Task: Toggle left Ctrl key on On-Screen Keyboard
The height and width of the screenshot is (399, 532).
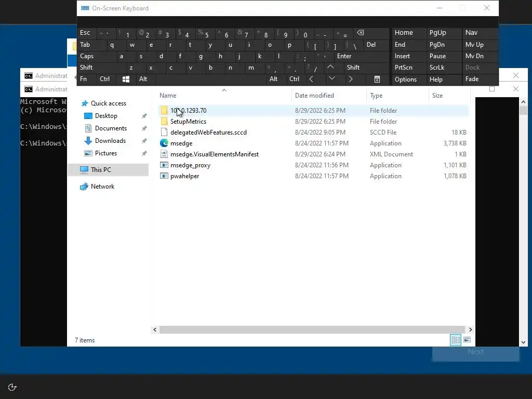Action: [107, 79]
